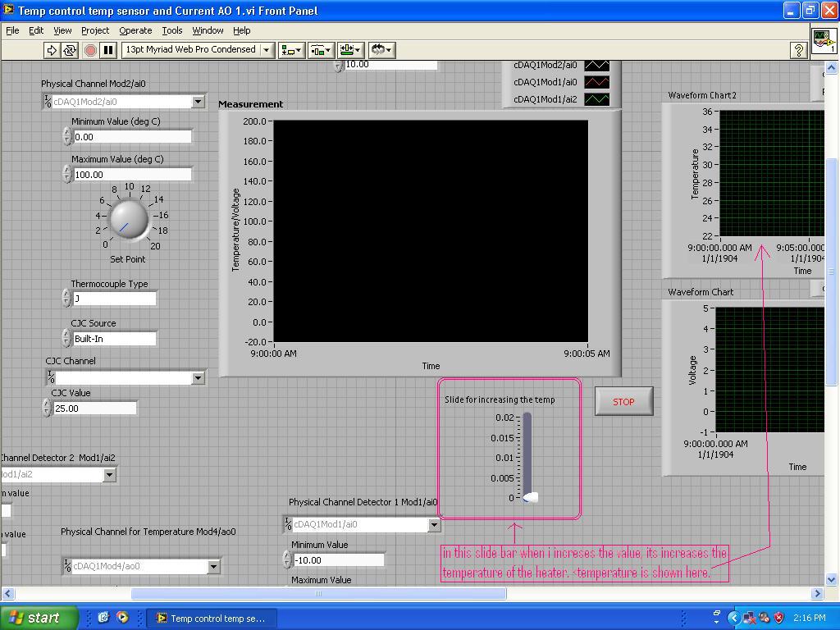Open Physical Channel Mod2/ai0 dropdown arrow
The image size is (840, 630).
tap(198, 102)
